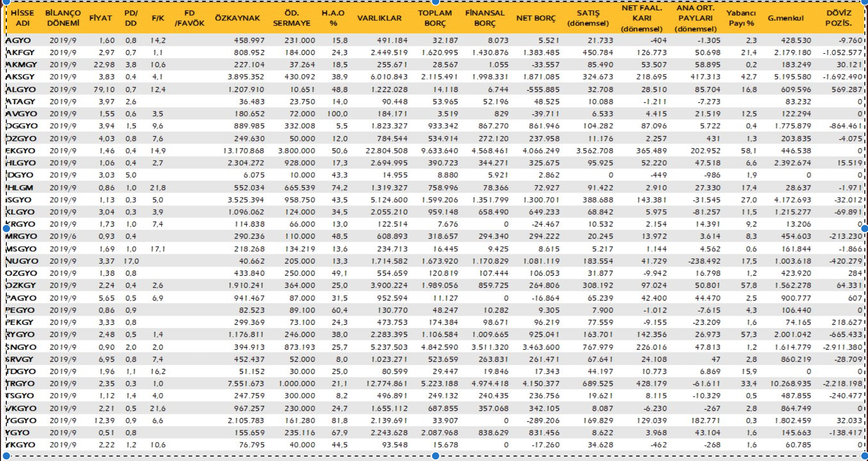Image resolution: width=868 pixels, height=461 pixels.
Task: Select the NUGYO PD/DD value 17,0
Action: click(131, 261)
